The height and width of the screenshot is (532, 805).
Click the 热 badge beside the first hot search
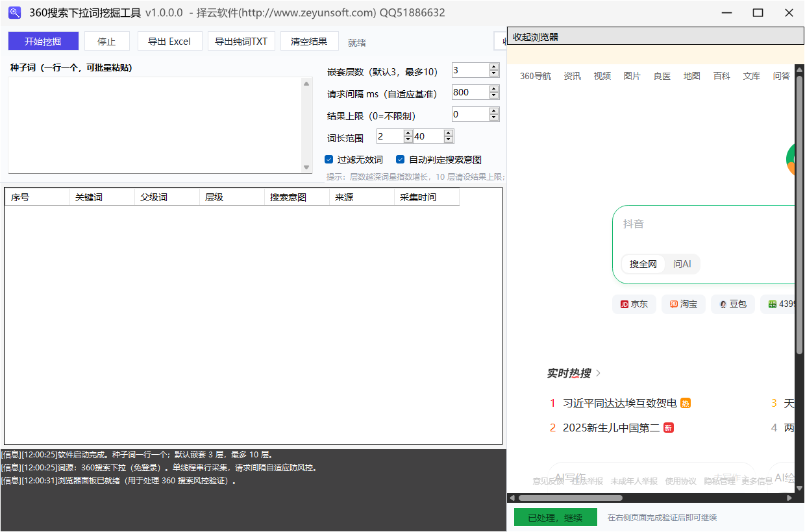686,404
